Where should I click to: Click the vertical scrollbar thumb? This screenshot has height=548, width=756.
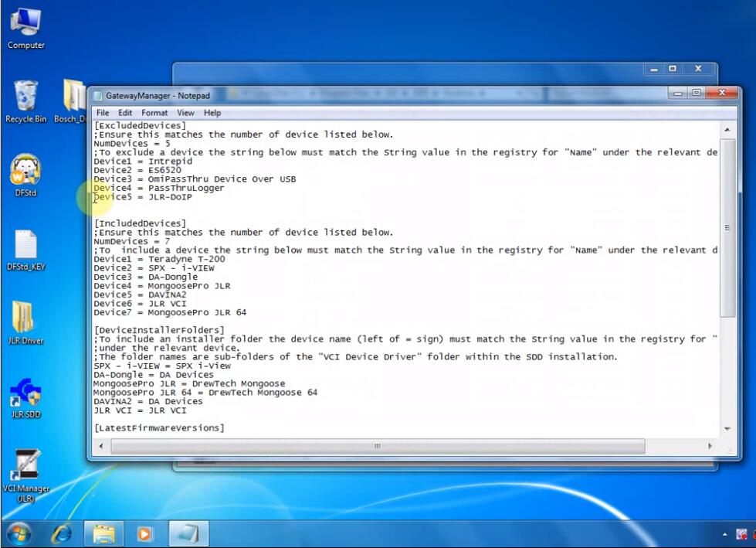[727, 228]
